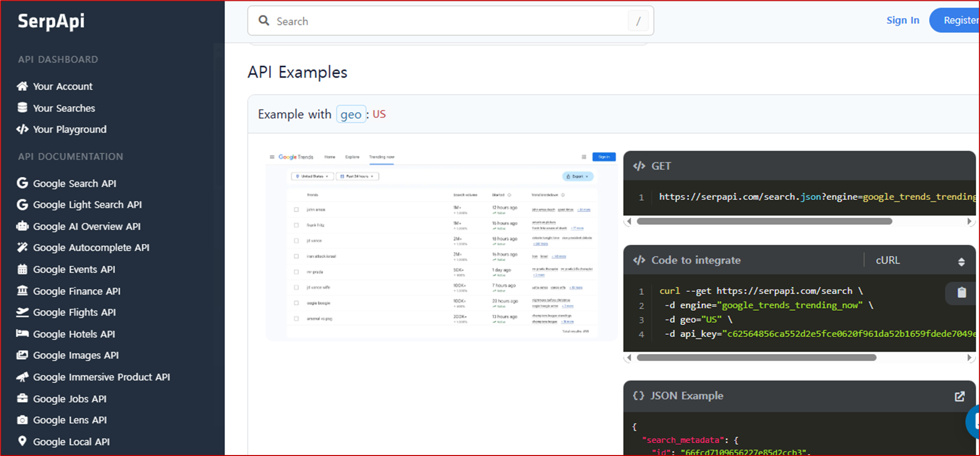Viewport: 980px width, 456px height.
Task: Go to Google Events API docs
Action: [x=74, y=269]
